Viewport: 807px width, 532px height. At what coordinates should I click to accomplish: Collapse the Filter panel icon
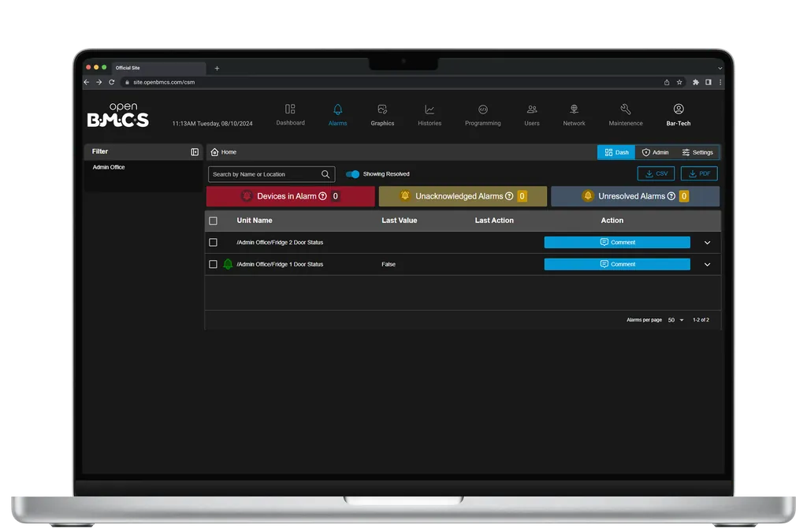195,152
